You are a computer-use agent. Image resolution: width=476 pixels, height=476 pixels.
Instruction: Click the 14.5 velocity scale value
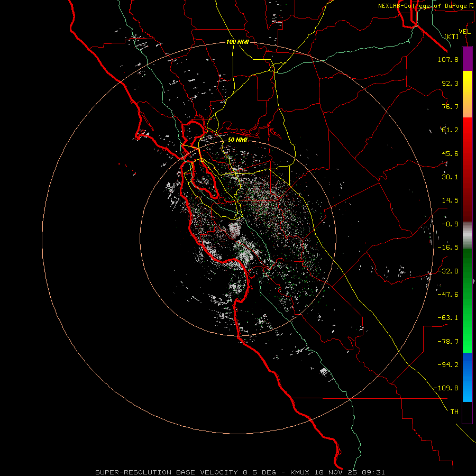tap(450, 200)
